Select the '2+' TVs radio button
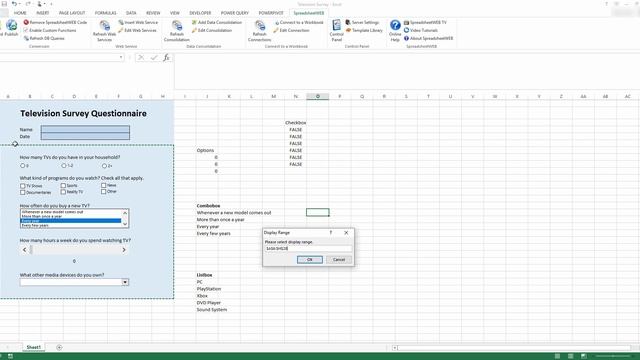Image resolution: width=640 pixels, height=360 pixels. [104, 166]
